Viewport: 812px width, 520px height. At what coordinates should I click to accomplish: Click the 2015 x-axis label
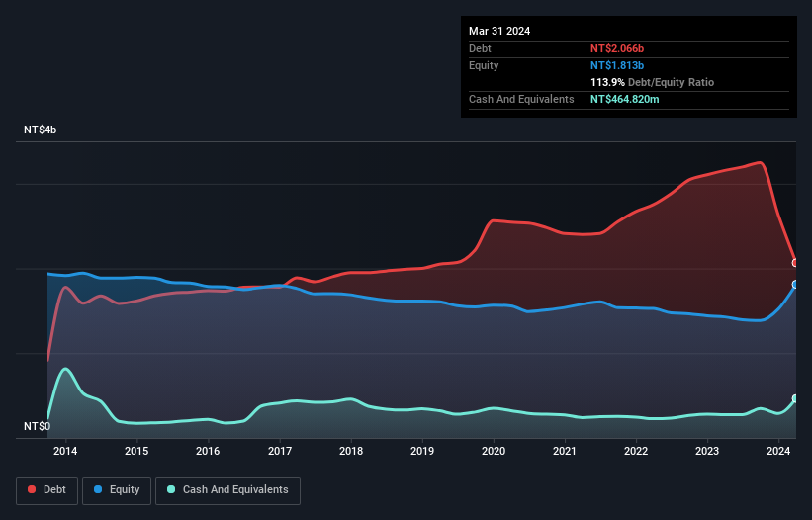(x=136, y=451)
